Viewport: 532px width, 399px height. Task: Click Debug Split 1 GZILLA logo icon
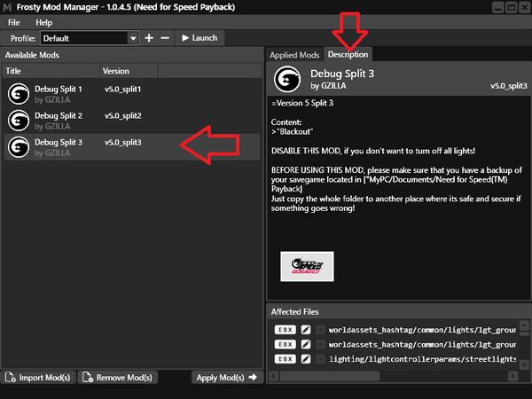tap(19, 94)
